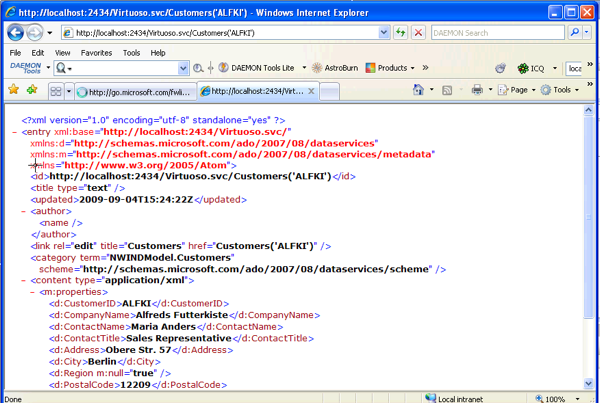Click the Print toolbar icon
Image resolution: width=600 pixels, height=403 pixels.
pos(478,90)
